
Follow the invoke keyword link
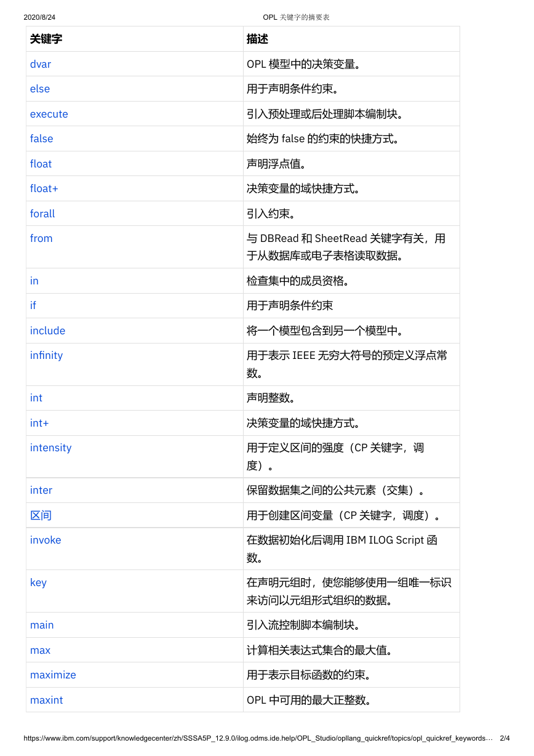click(46, 540)
